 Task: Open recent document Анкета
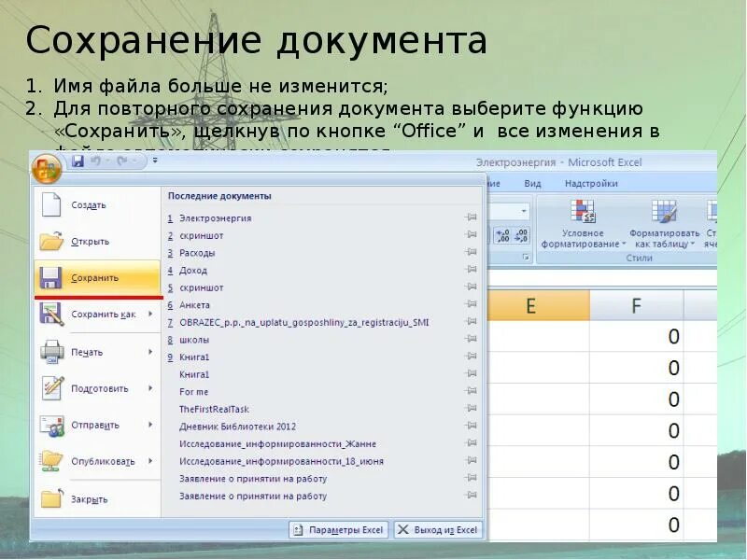[322, 305]
